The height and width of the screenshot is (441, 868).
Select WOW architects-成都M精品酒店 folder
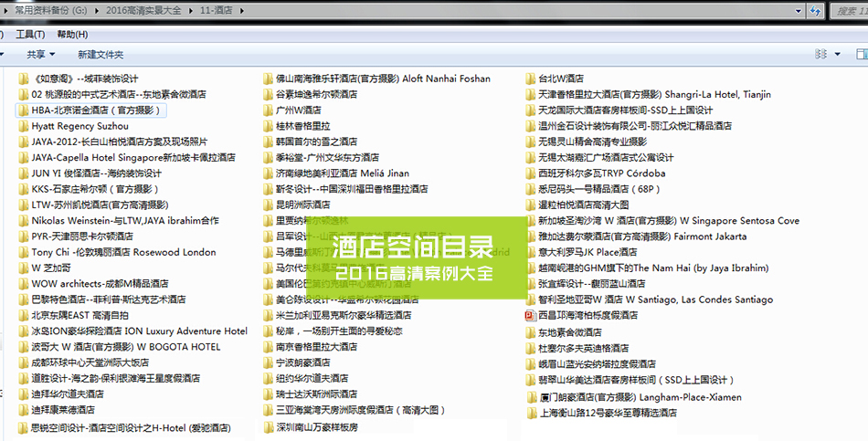[100, 284]
